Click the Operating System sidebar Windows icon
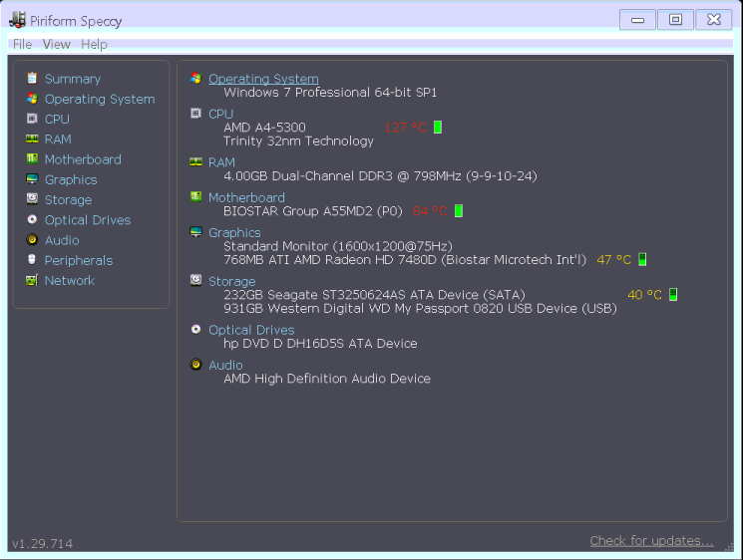Screen dimensions: 743x560 pos(32,99)
